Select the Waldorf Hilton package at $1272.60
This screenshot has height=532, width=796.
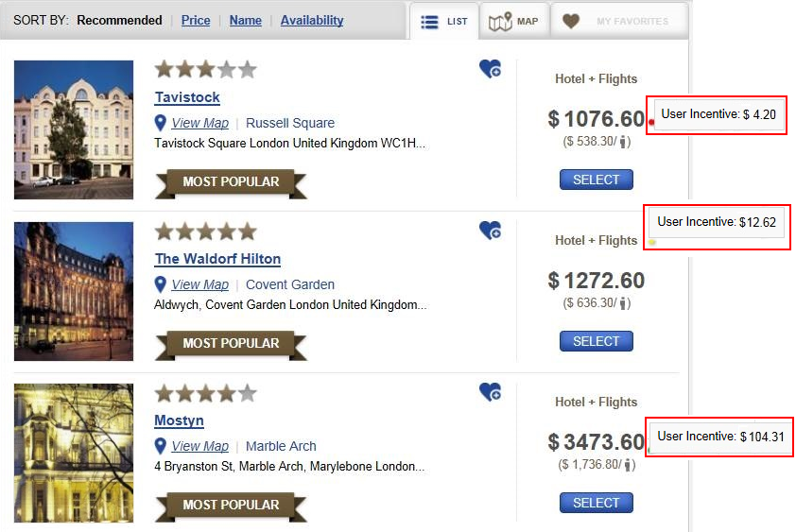[x=596, y=341]
